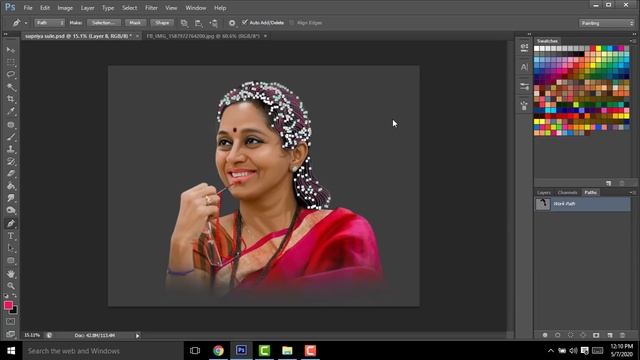This screenshot has height=360, width=640.
Task: Click path arrangement icon in options bar
Action: (213, 23)
